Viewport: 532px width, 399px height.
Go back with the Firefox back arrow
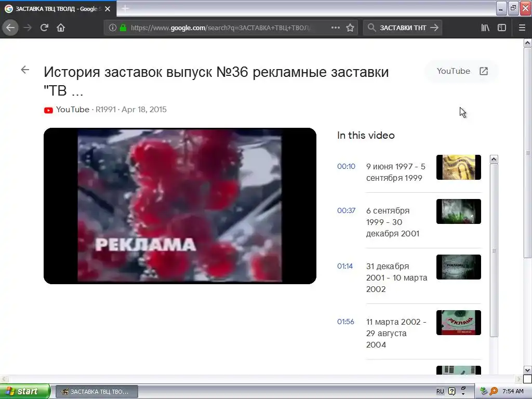coord(10,28)
